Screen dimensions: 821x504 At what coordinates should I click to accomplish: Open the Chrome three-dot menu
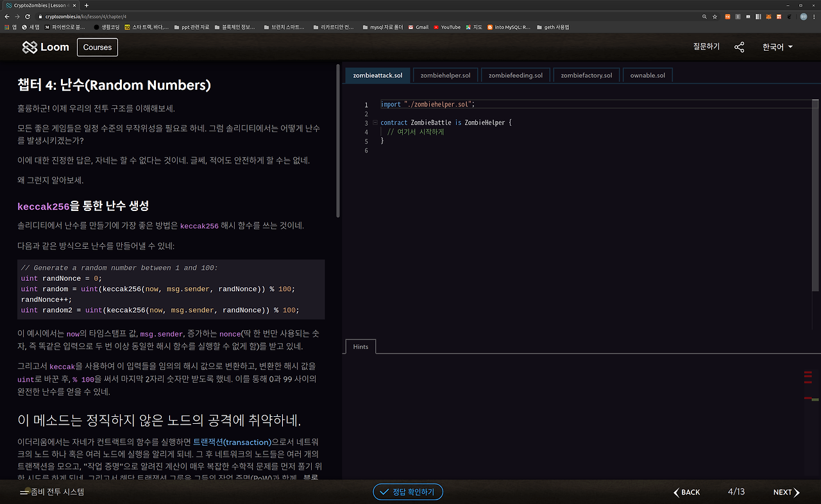[815, 17]
